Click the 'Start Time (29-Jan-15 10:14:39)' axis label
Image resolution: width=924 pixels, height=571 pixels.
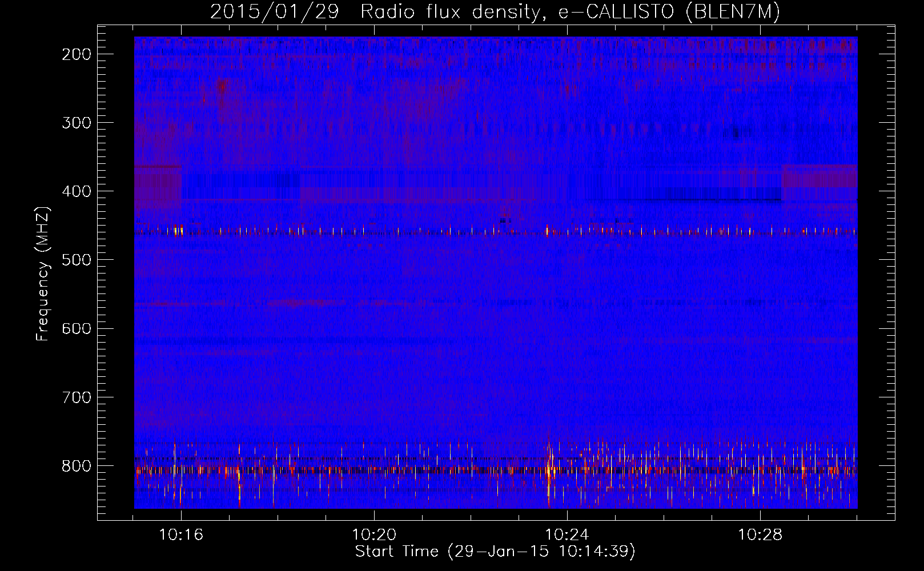coord(495,552)
